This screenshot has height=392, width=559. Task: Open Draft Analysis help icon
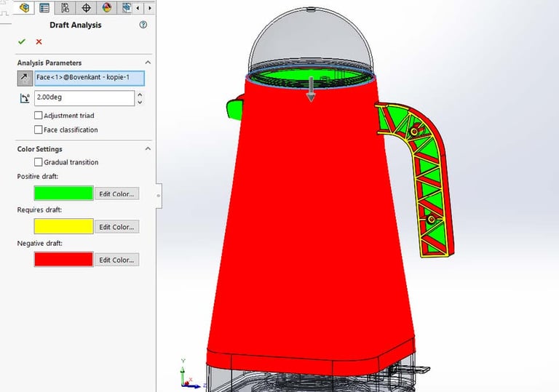pos(143,25)
